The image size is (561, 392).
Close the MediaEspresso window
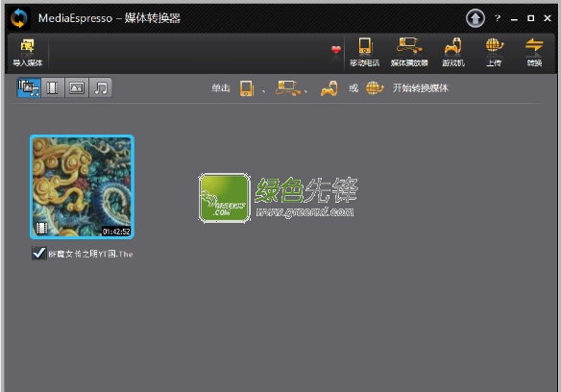click(548, 18)
